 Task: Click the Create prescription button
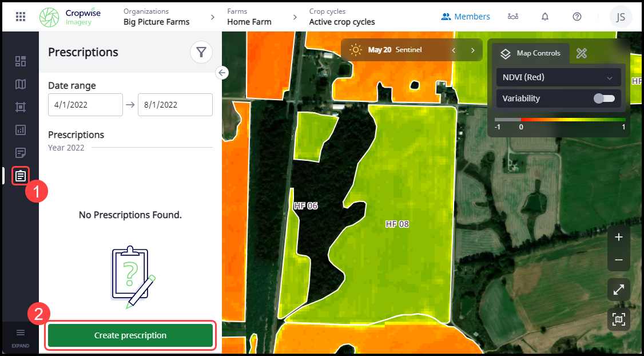click(x=130, y=335)
